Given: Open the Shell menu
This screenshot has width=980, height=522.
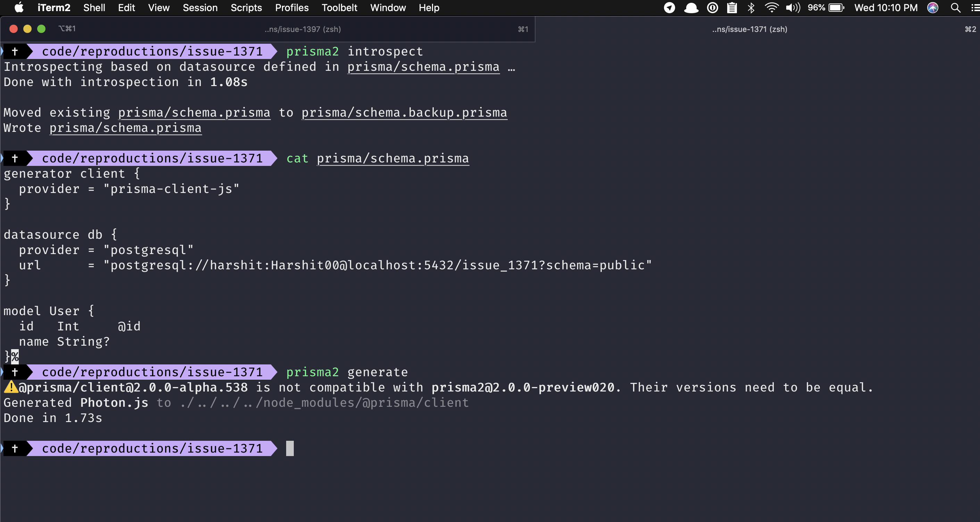Looking at the screenshot, I should 94,8.
